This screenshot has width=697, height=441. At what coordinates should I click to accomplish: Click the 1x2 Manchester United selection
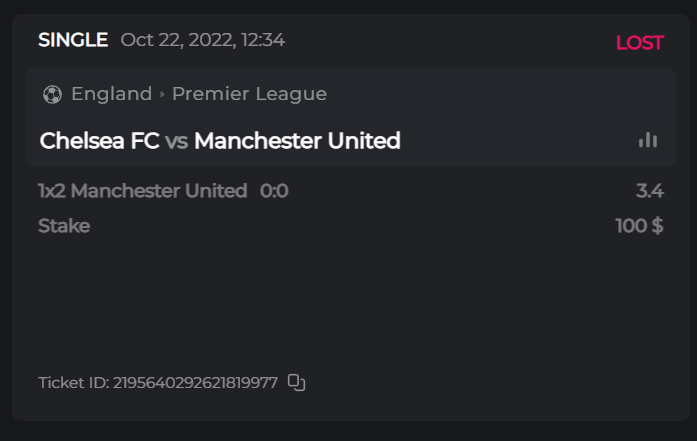coord(142,191)
